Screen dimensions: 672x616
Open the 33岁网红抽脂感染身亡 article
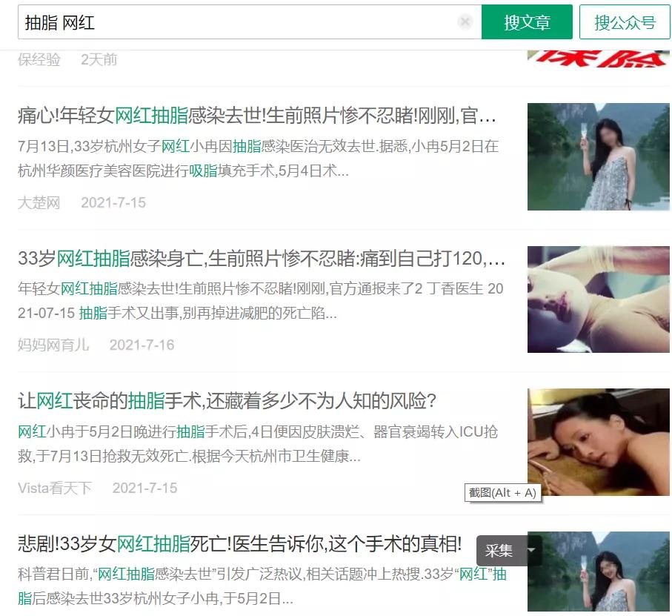(x=252, y=259)
